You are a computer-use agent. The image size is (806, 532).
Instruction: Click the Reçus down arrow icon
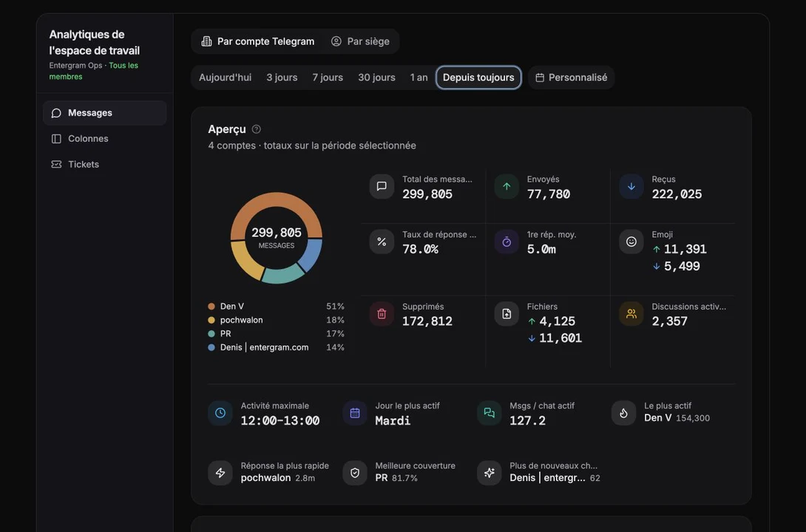pyautogui.click(x=631, y=186)
